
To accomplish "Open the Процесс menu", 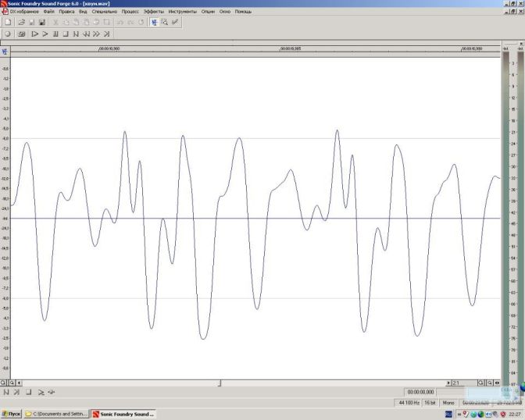I will tap(130, 12).
